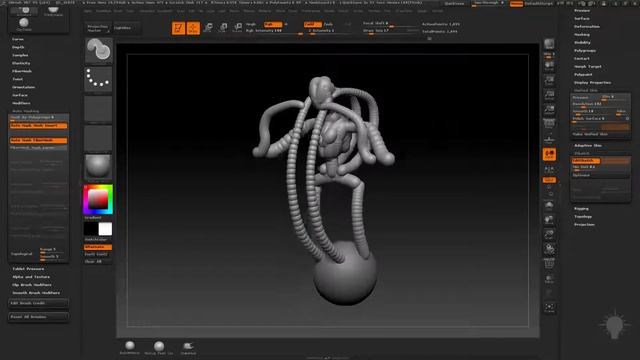This screenshot has height=360, width=640.
Task: Toggle the Zsub button
Action: tap(328, 24)
